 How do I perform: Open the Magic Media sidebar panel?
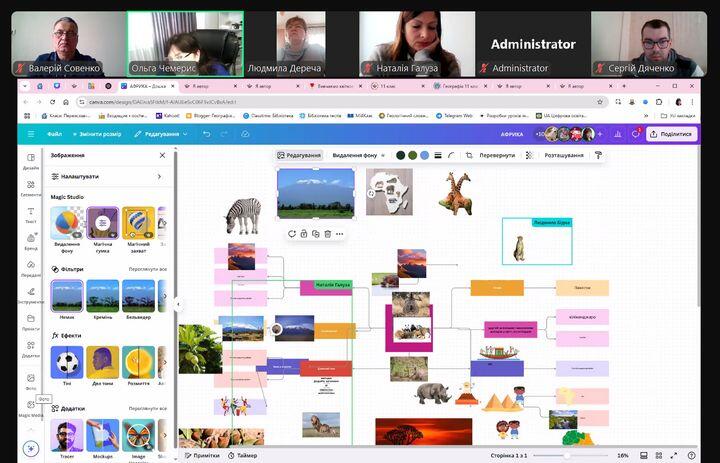(x=31, y=408)
